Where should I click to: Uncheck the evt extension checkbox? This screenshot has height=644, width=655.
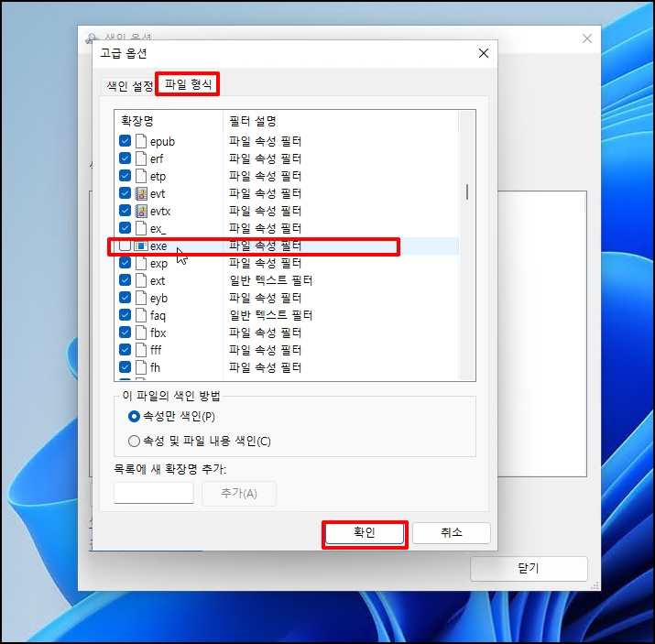[125, 193]
